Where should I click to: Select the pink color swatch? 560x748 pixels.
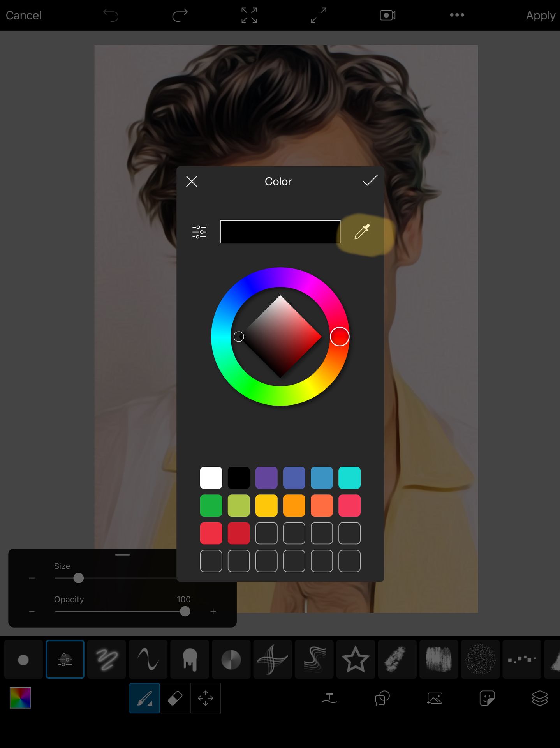[349, 505]
